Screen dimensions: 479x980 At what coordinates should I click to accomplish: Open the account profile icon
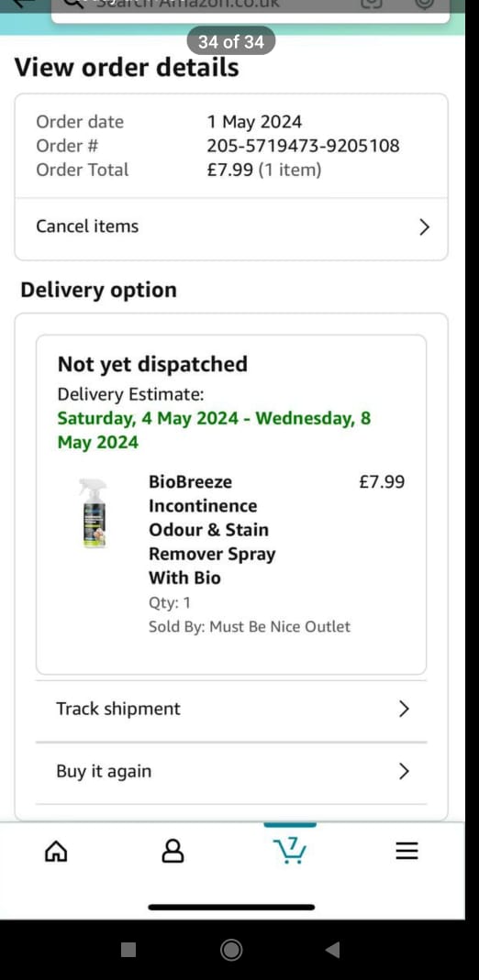173,851
